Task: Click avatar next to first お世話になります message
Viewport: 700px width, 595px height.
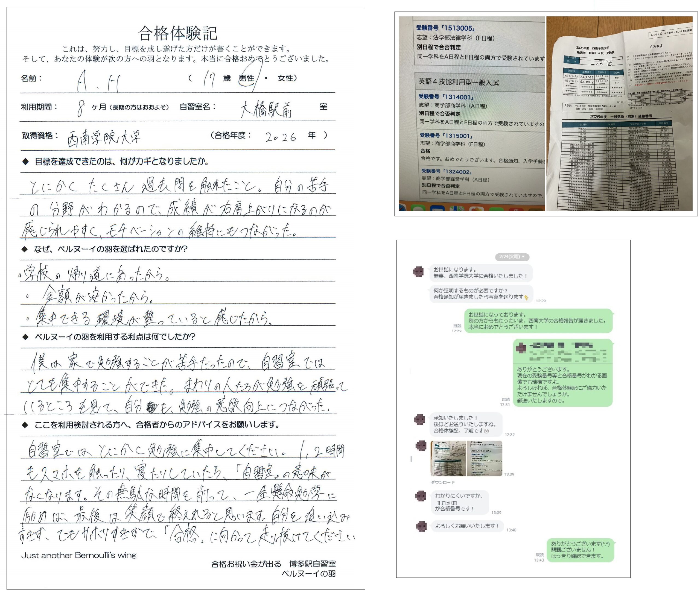Action: click(x=419, y=271)
